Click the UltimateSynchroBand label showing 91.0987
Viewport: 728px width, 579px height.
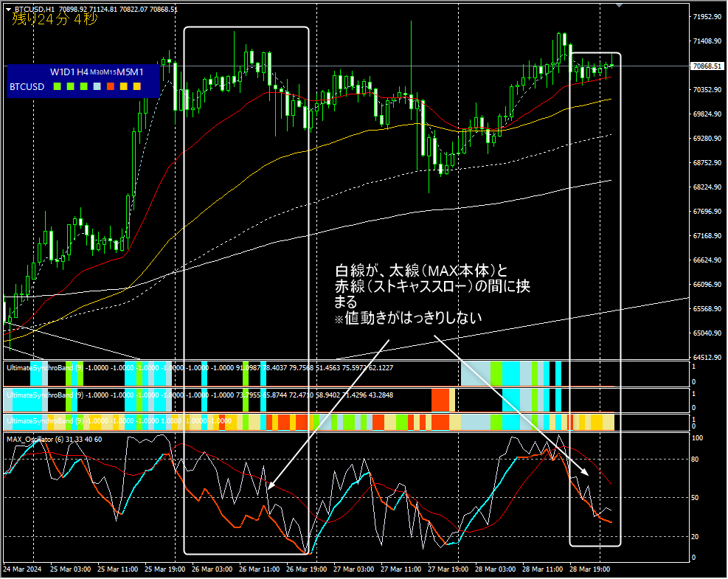point(200,368)
